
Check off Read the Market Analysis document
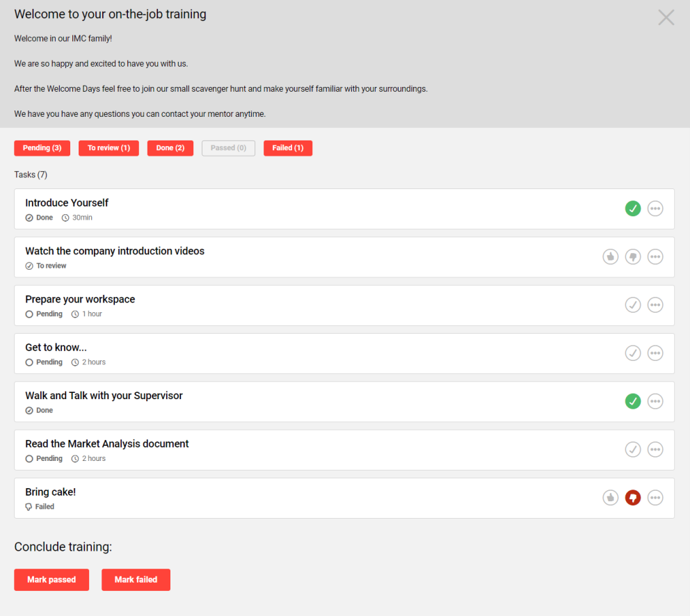tap(632, 450)
